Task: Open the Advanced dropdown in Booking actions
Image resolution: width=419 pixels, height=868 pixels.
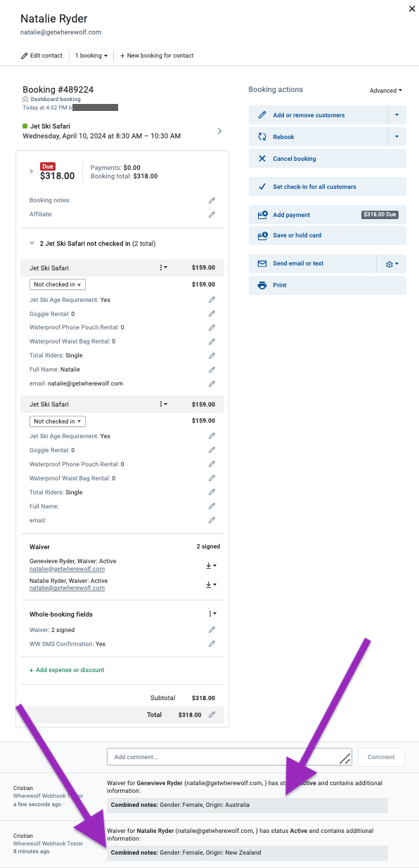Action: 386,91
